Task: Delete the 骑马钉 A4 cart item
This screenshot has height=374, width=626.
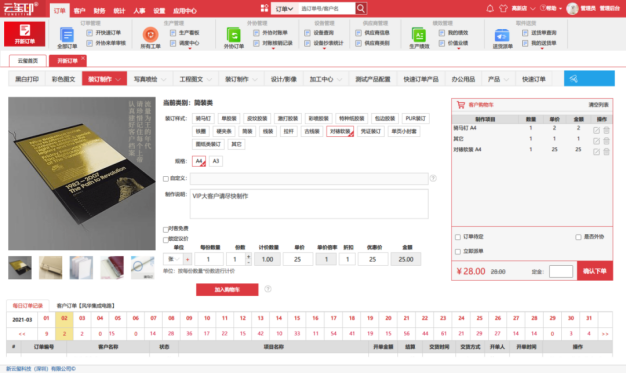Action: (606, 130)
